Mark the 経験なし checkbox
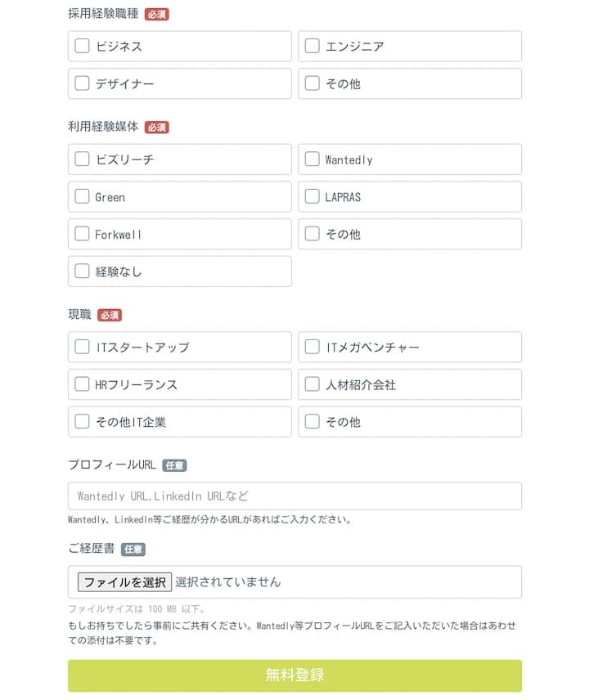The height and width of the screenshot is (700, 589). (82, 271)
